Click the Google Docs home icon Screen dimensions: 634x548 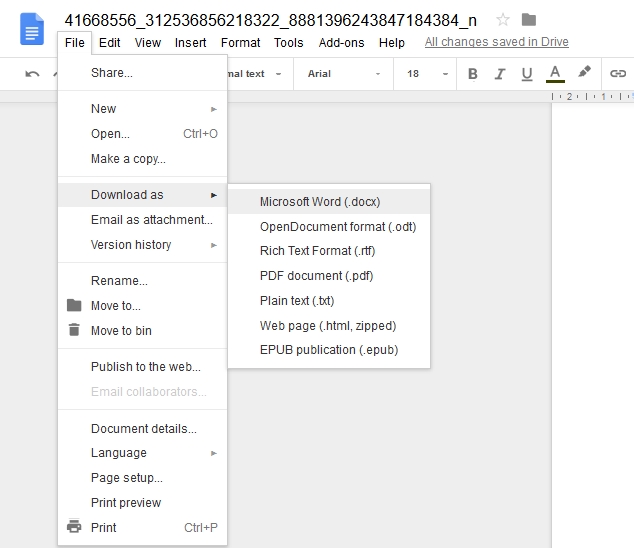point(32,30)
